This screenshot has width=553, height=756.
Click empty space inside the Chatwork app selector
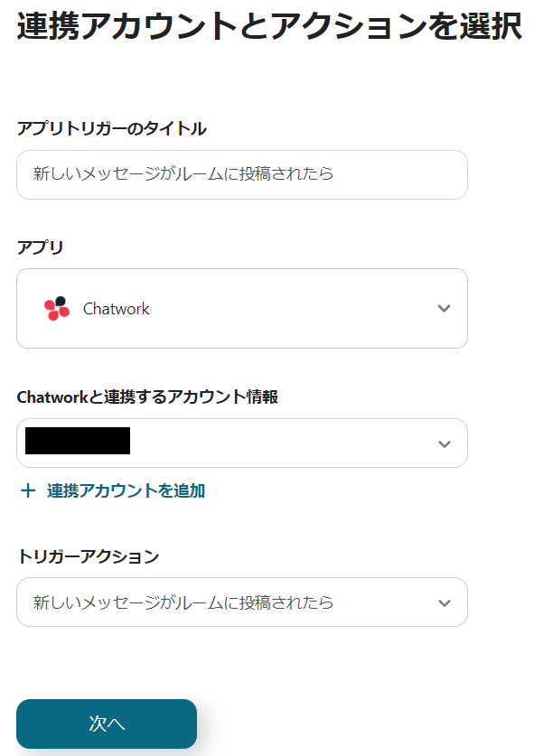(289, 308)
